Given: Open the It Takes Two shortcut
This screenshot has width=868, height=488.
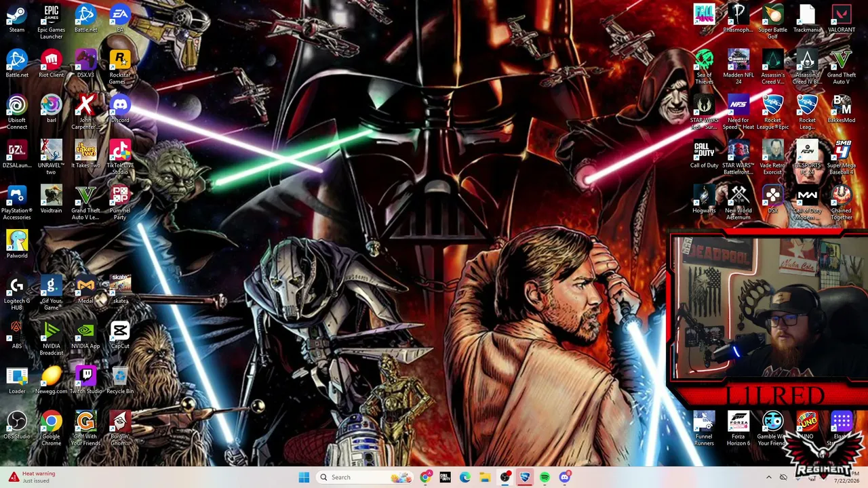Looking at the screenshot, I should (85, 155).
